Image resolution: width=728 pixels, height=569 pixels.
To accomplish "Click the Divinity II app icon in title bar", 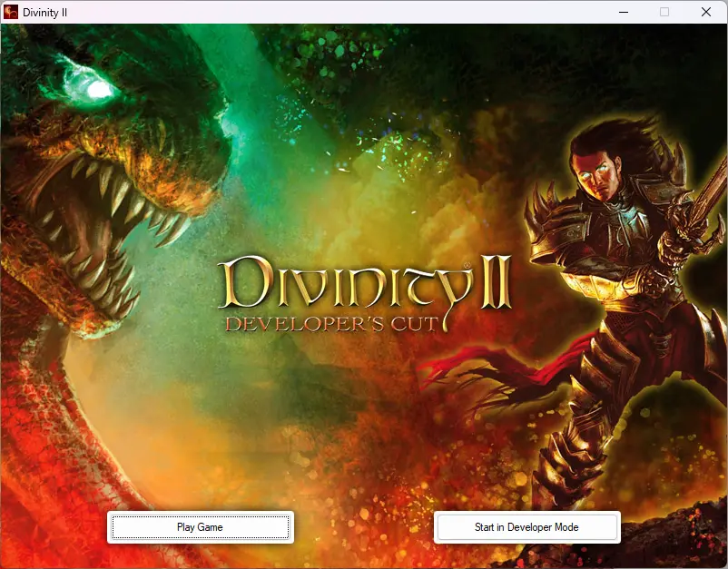I will tap(11, 12).
